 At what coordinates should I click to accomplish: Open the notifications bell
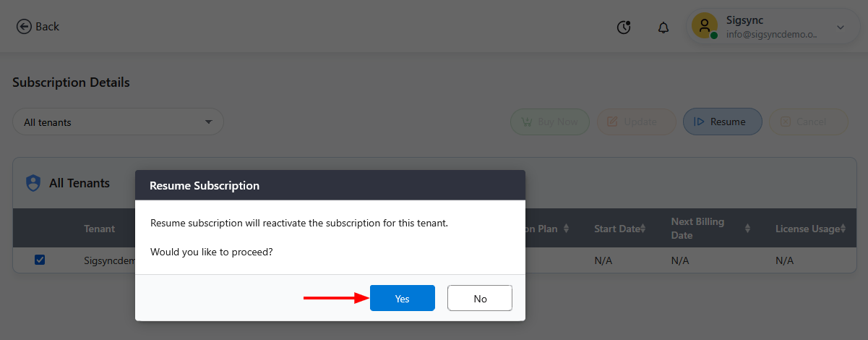coord(663,27)
